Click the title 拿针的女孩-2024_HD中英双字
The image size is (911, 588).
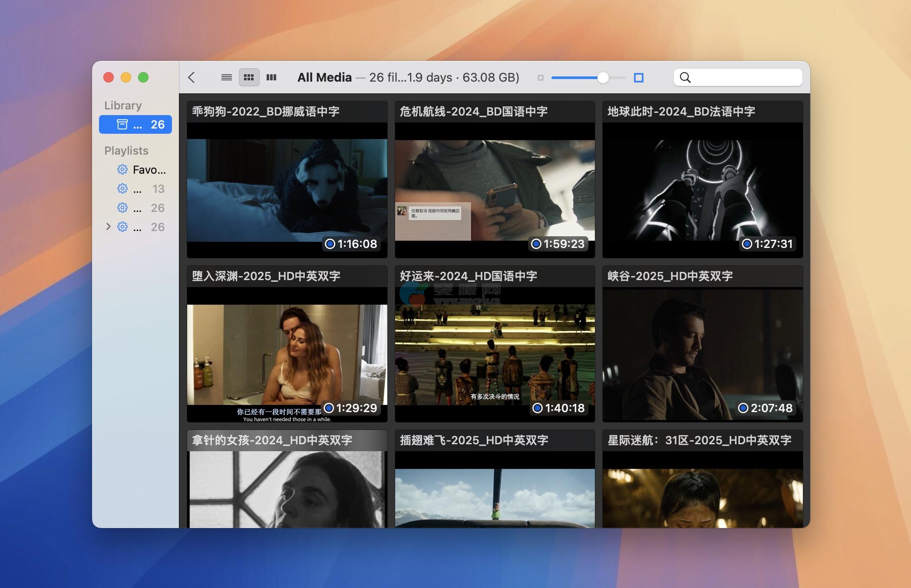click(x=272, y=440)
